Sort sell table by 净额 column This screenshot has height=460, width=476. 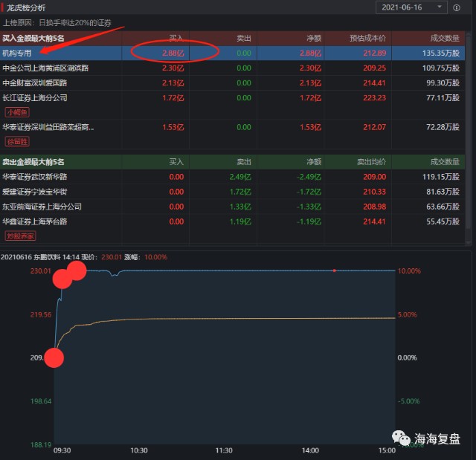point(314,162)
